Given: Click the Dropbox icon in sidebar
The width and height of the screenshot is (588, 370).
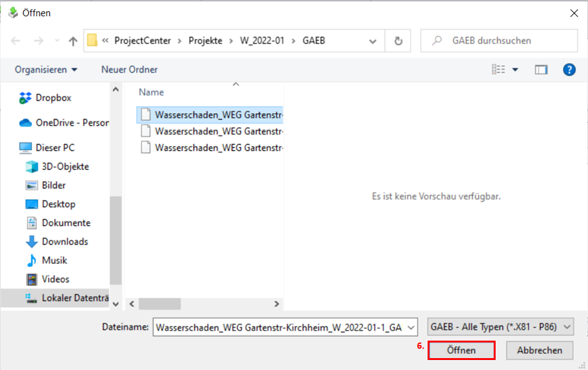Looking at the screenshot, I should point(26,98).
